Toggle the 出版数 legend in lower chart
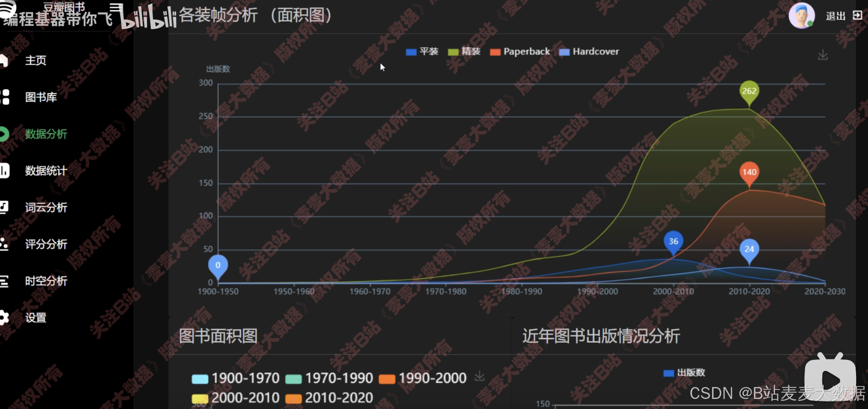The image size is (868, 409). [684, 373]
